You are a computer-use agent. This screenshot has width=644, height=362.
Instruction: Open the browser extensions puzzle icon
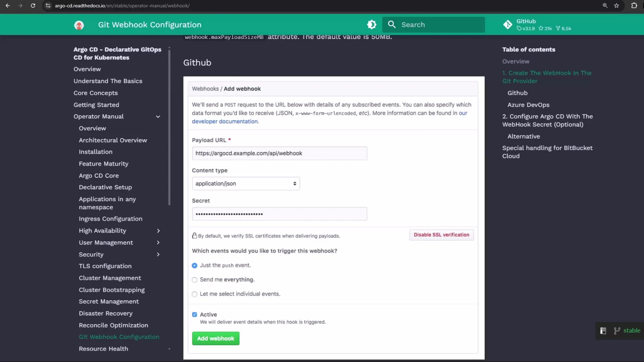tap(634, 6)
